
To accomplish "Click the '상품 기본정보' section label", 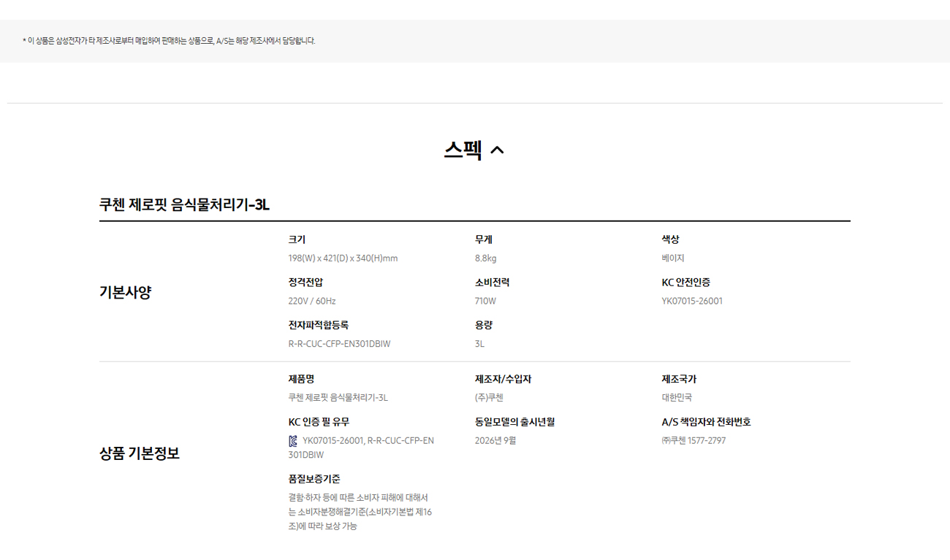I will pyautogui.click(x=140, y=453).
